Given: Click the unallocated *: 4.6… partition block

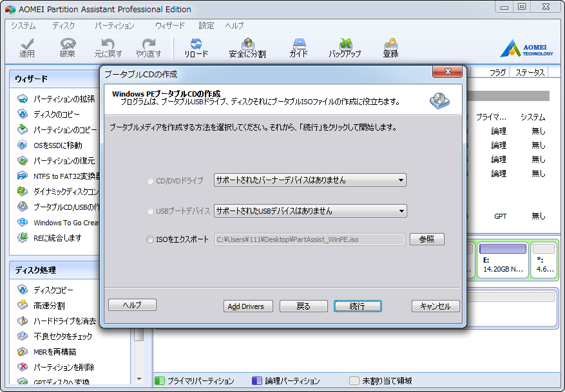Looking at the screenshot, I should point(544,260).
